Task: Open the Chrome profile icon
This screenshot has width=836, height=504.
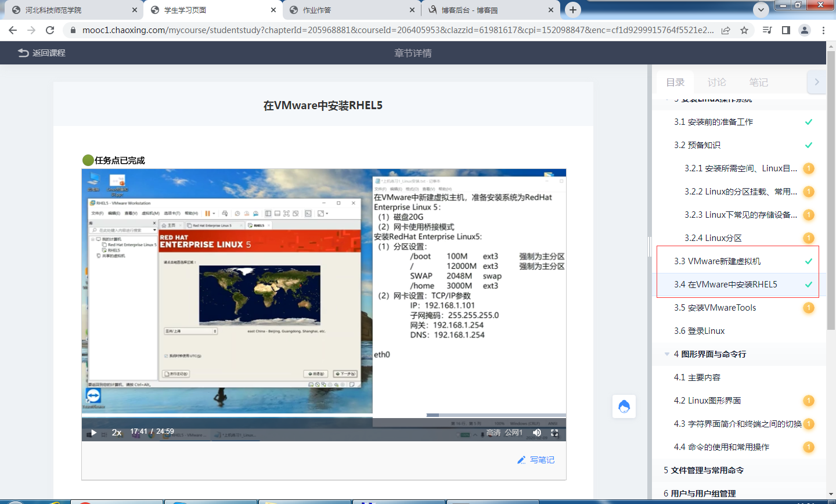Action: [805, 30]
